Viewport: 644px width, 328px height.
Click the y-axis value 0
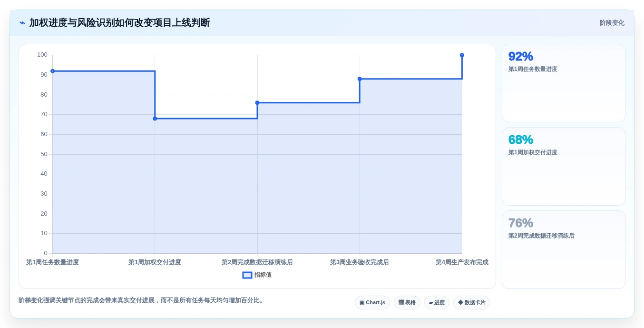[x=46, y=253]
